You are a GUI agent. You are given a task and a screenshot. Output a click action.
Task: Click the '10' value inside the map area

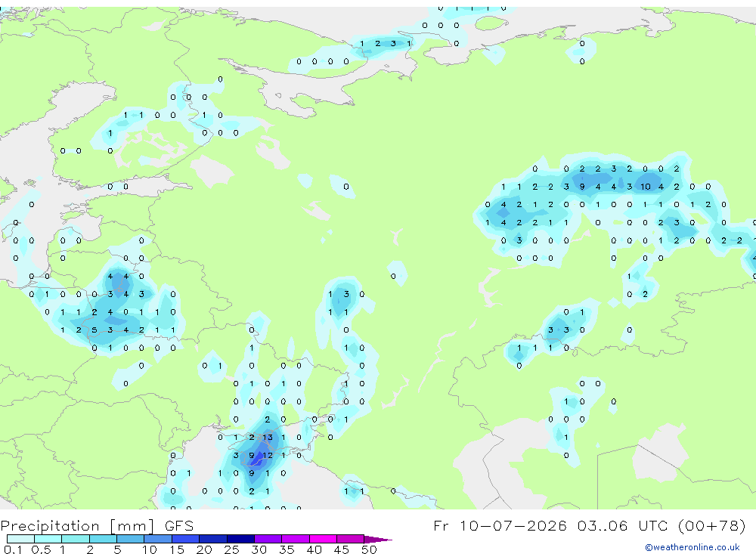point(645,187)
